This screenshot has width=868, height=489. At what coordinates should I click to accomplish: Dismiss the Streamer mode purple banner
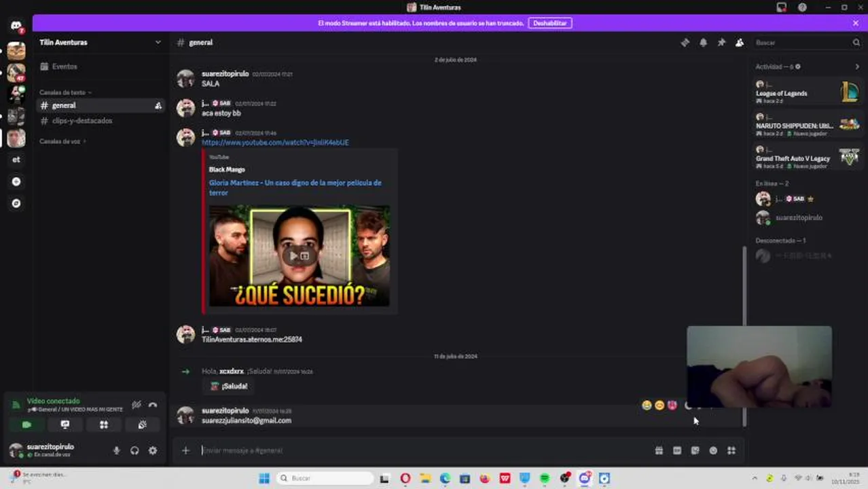856,23
